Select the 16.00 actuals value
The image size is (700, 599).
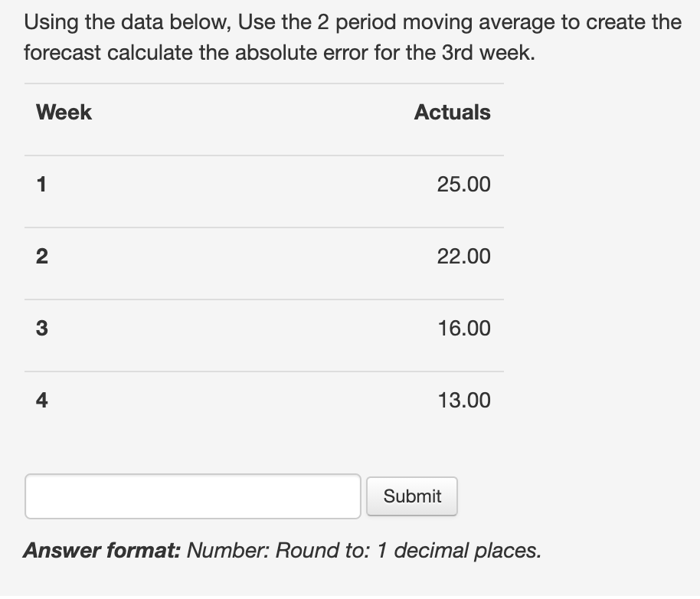(x=462, y=328)
